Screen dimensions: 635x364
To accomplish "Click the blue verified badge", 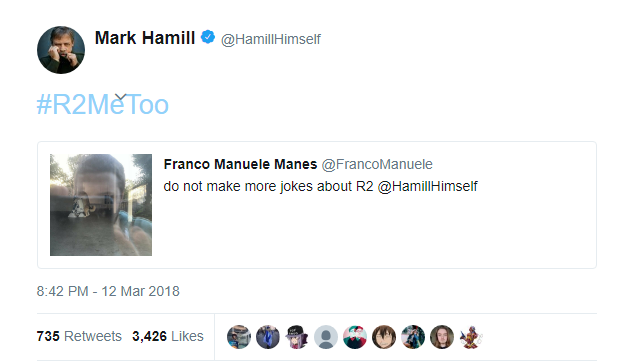I will (x=208, y=37).
